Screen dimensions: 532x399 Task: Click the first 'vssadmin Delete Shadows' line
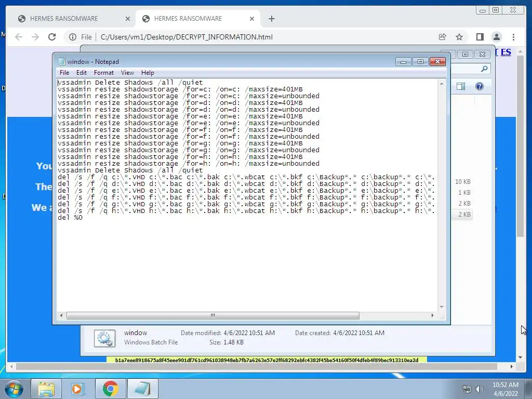click(x=130, y=83)
